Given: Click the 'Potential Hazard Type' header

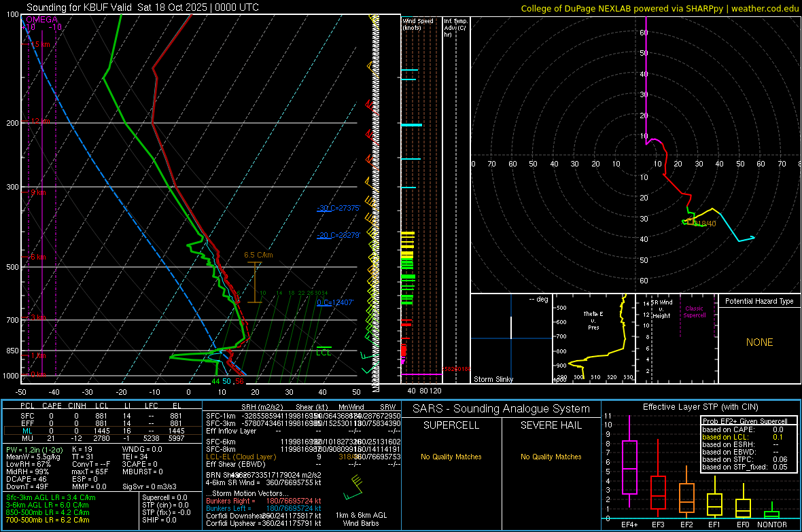Looking at the screenshot, I should pyautogui.click(x=759, y=301).
